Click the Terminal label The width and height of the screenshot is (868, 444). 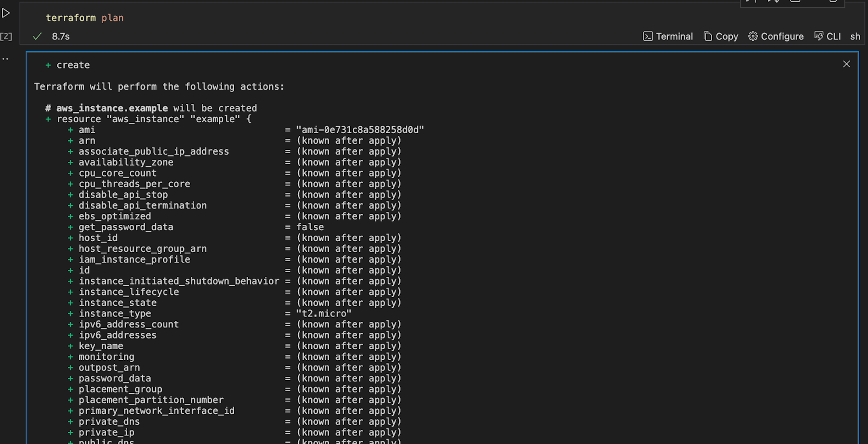[x=675, y=36]
